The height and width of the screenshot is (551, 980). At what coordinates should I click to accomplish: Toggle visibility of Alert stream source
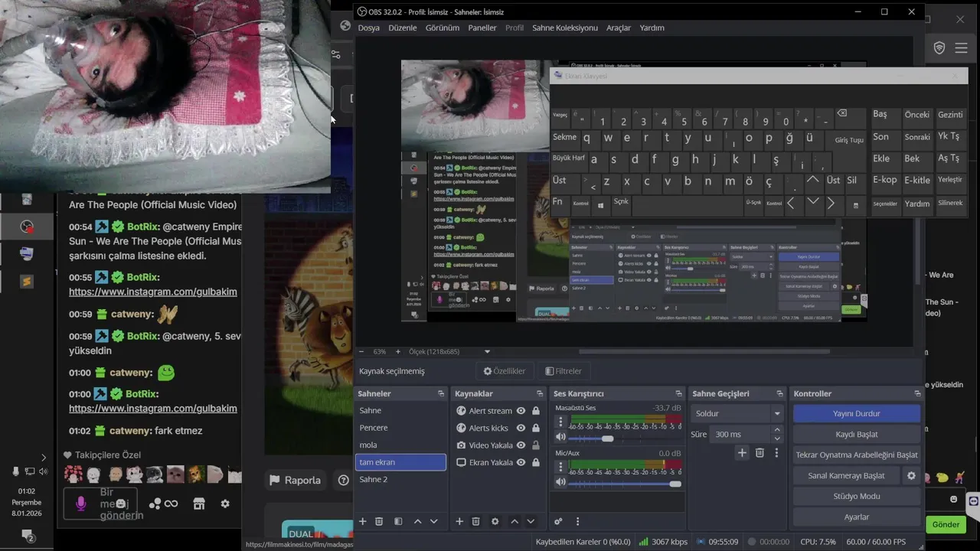[521, 411]
